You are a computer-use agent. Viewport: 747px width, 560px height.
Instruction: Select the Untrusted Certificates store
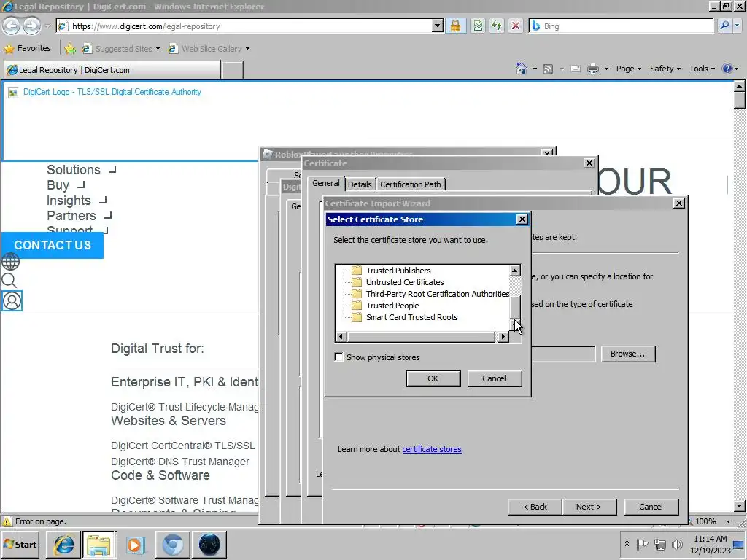404,282
